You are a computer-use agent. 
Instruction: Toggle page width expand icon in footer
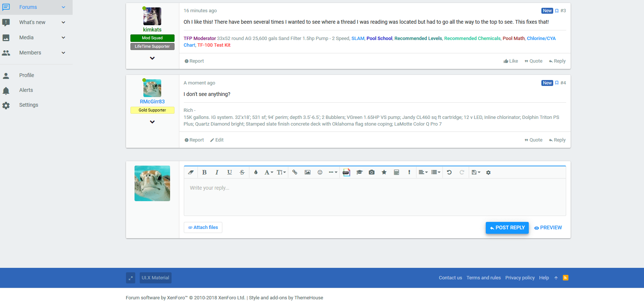130,278
